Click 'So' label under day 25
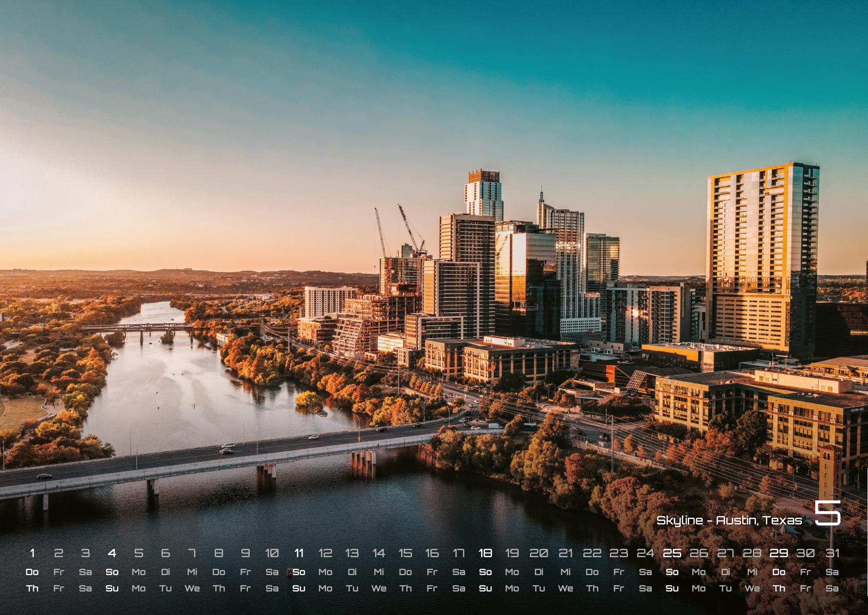868x615 pixels. (x=672, y=572)
